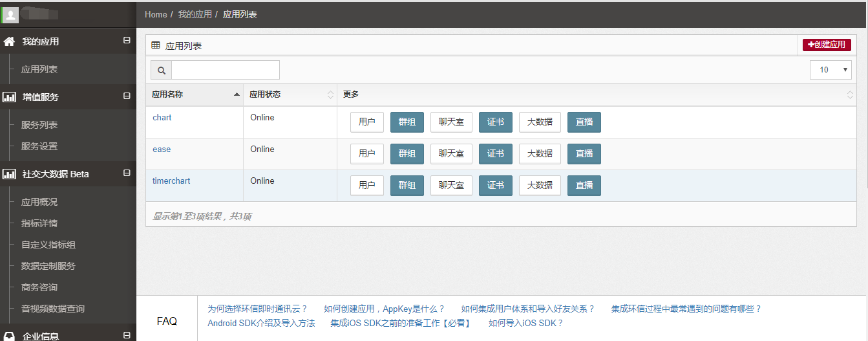Click 聊天室 button in chart row
868x341 pixels.
coord(451,122)
